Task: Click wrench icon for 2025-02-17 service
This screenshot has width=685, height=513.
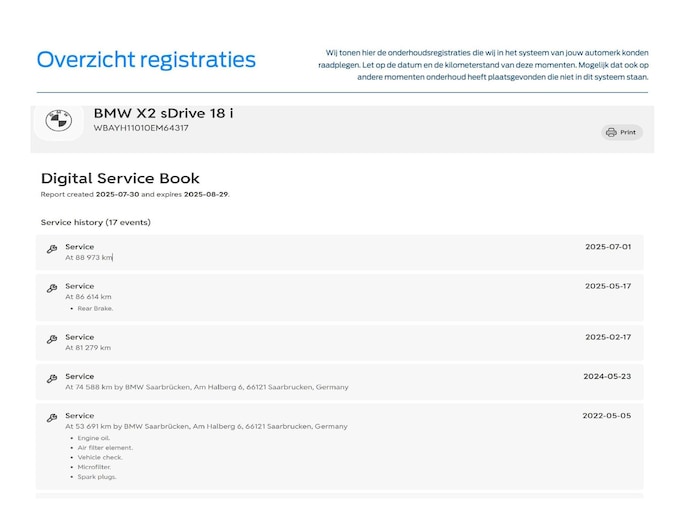Action: click(52, 340)
